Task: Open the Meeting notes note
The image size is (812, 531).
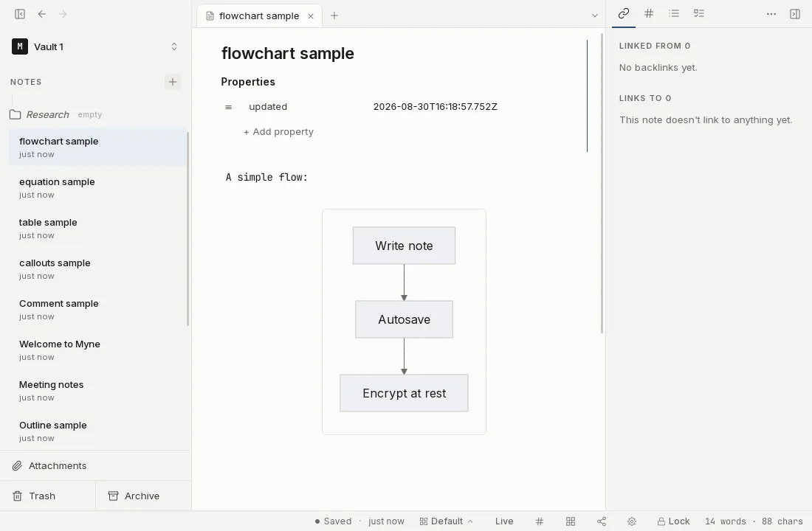Action: point(98,391)
